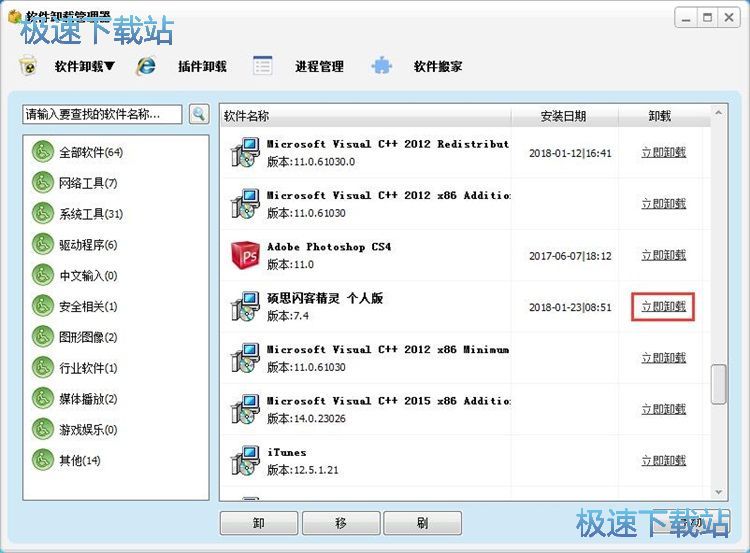The image size is (750, 553).
Task: Click green icon beside 安全相关
Action: [x=43, y=306]
